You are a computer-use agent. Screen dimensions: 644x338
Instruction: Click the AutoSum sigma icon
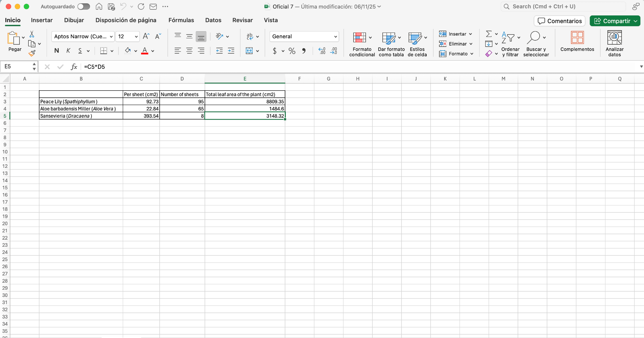coord(489,34)
